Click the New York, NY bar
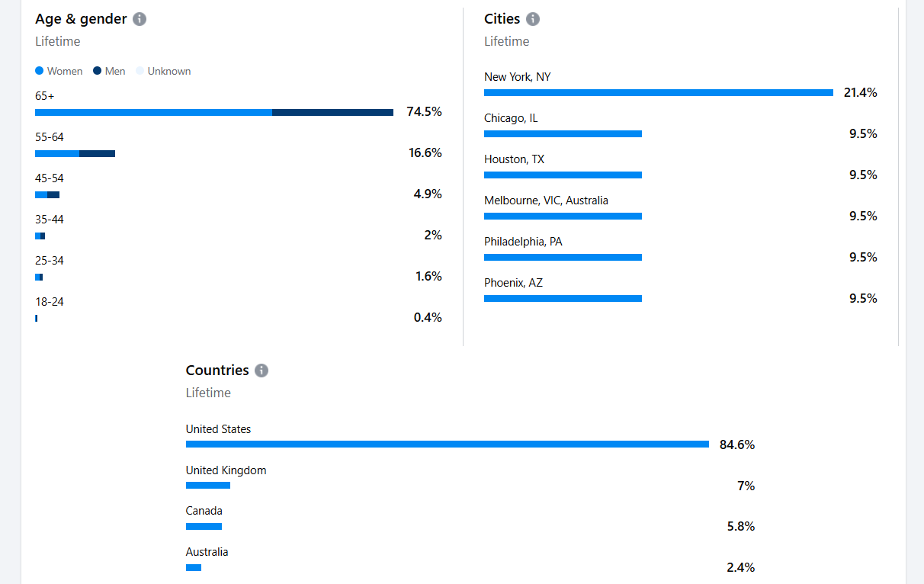 tap(658, 93)
